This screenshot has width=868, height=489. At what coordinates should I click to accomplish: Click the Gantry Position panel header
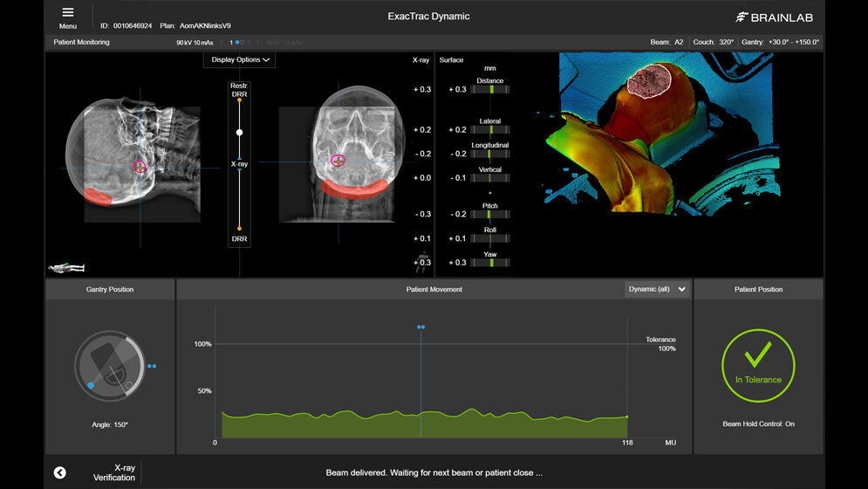tap(110, 289)
